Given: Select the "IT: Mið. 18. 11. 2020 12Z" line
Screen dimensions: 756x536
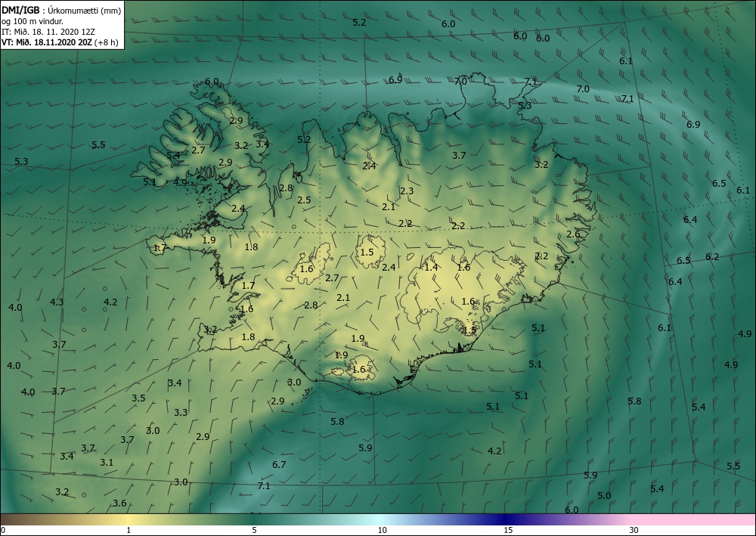Looking at the screenshot, I should pyautogui.click(x=48, y=32).
